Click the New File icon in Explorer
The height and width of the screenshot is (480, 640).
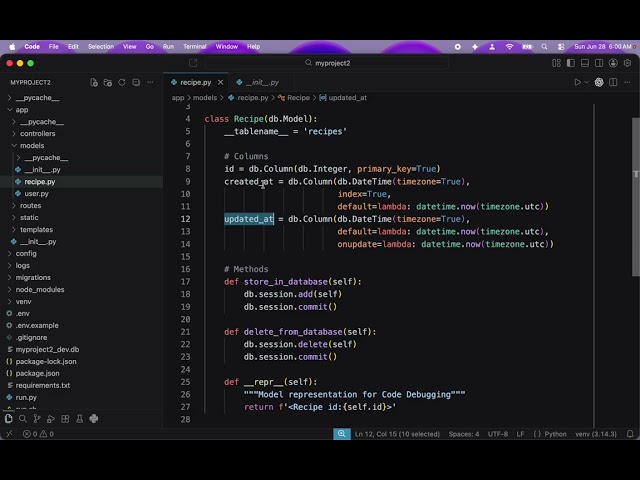tap(94, 82)
